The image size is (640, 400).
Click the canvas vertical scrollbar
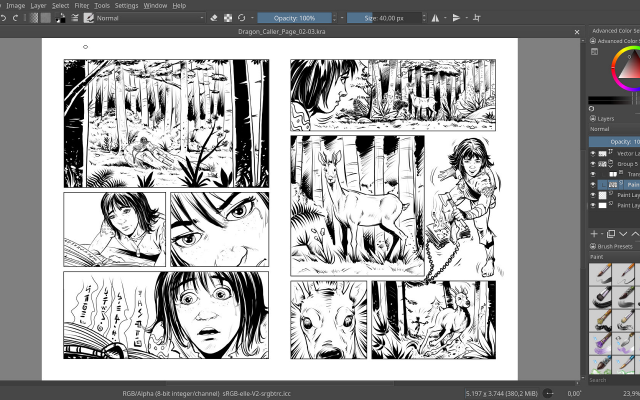pos(583,208)
